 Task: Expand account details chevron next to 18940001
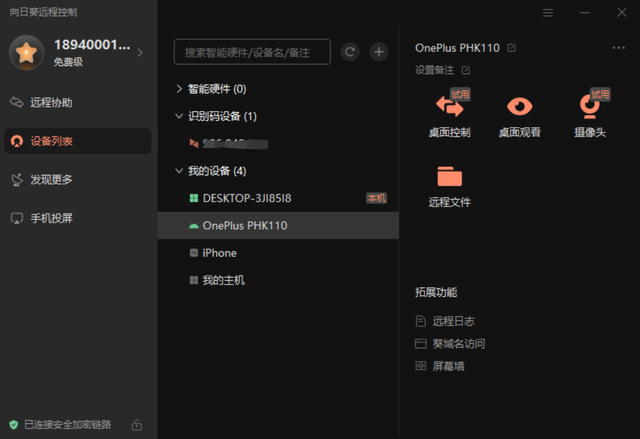[x=140, y=53]
